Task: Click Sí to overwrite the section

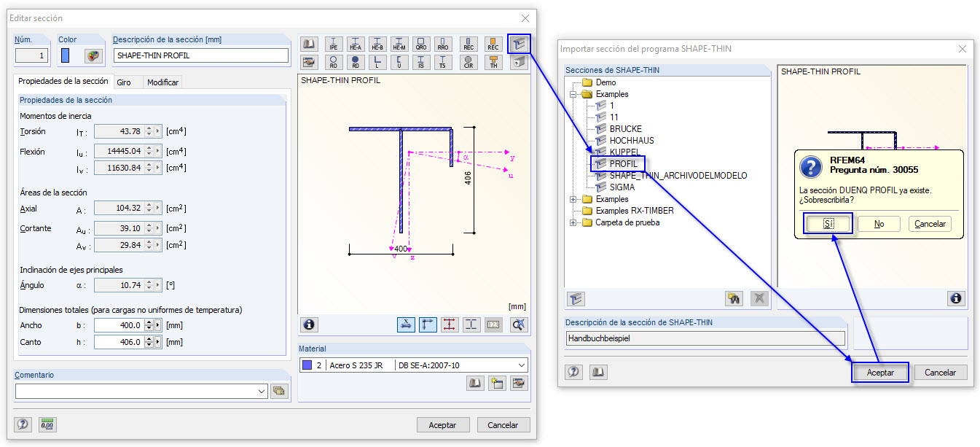Action: pos(828,224)
